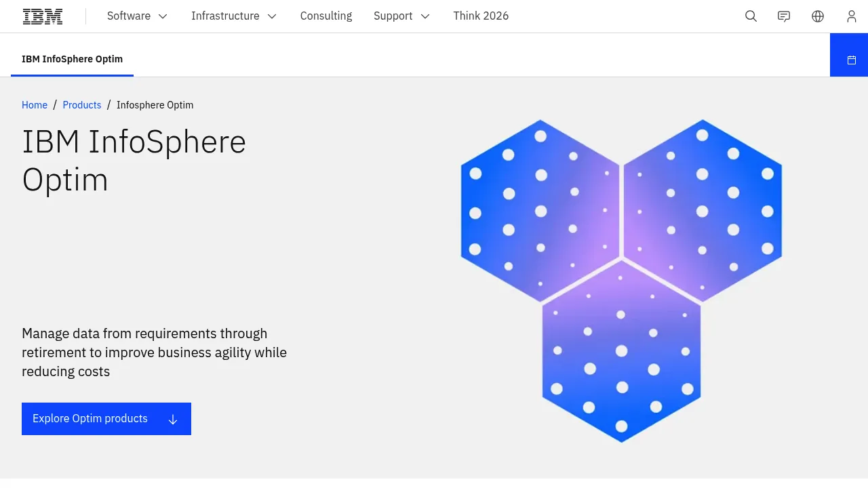The height and width of the screenshot is (488, 868).
Task: Click the IBM logo
Action: coord(43,16)
